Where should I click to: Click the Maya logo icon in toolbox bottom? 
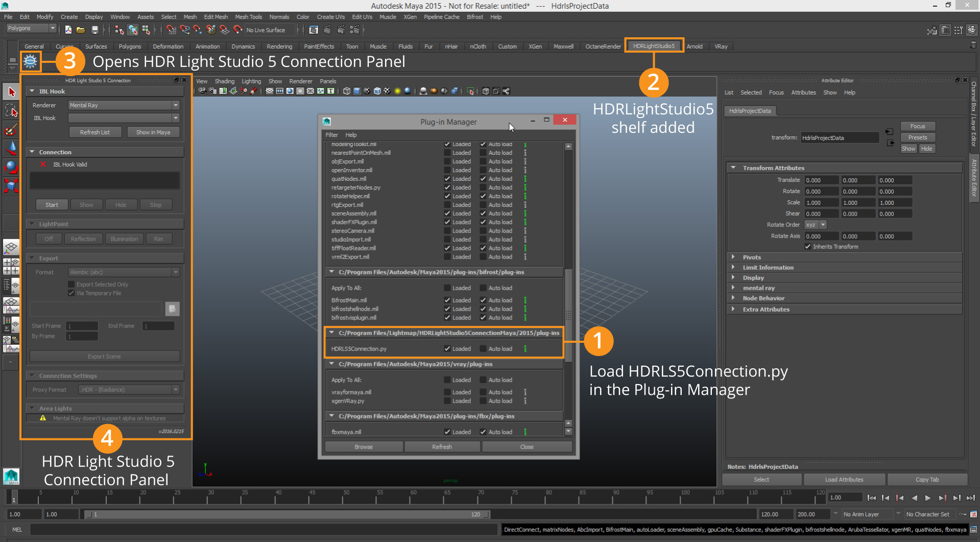coord(11,476)
